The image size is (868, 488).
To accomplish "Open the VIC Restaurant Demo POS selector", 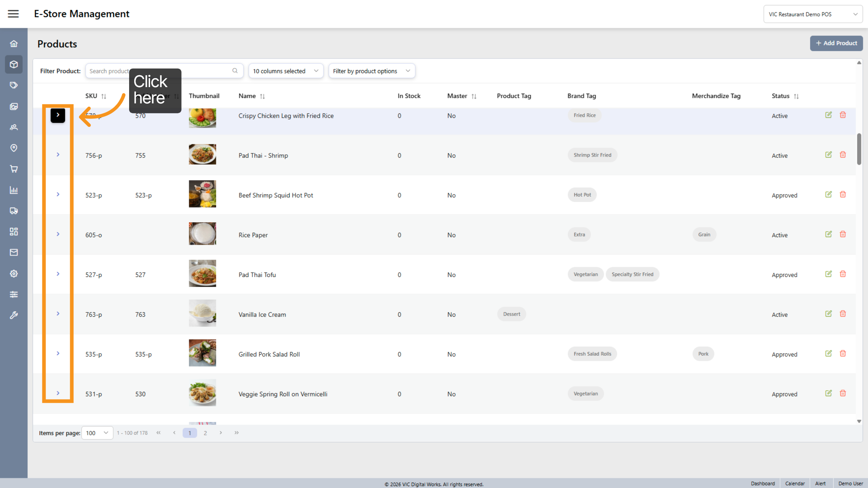I will coord(813,14).
